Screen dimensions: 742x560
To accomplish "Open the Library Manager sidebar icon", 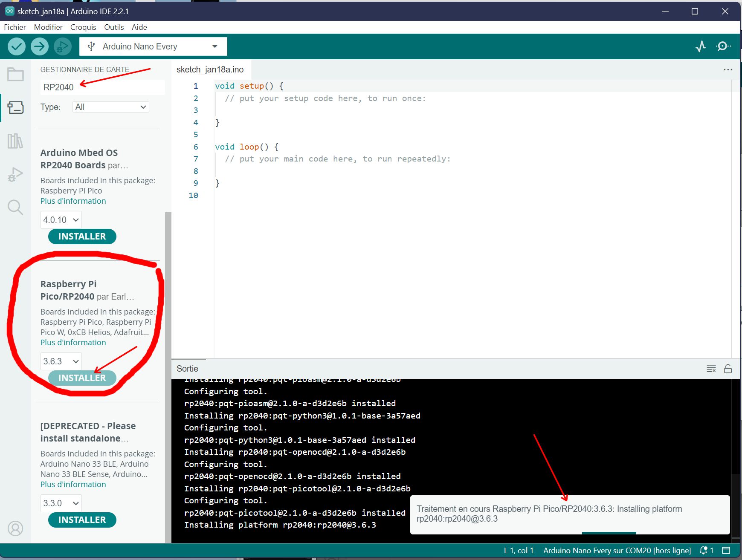I will coord(15,141).
